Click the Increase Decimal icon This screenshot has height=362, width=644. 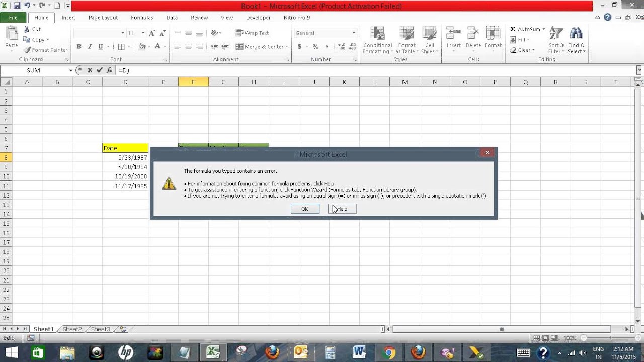point(342,47)
